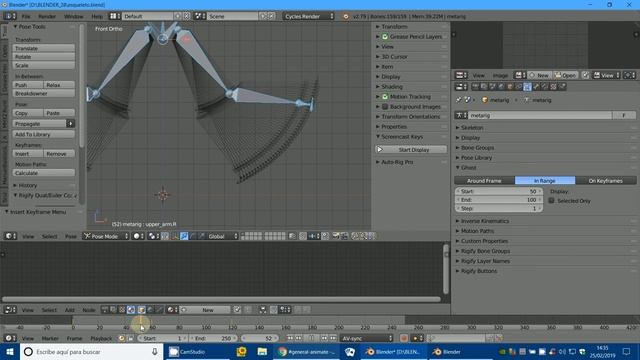
Task: Open the Cycles Render engine dropdown
Action: point(308,16)
